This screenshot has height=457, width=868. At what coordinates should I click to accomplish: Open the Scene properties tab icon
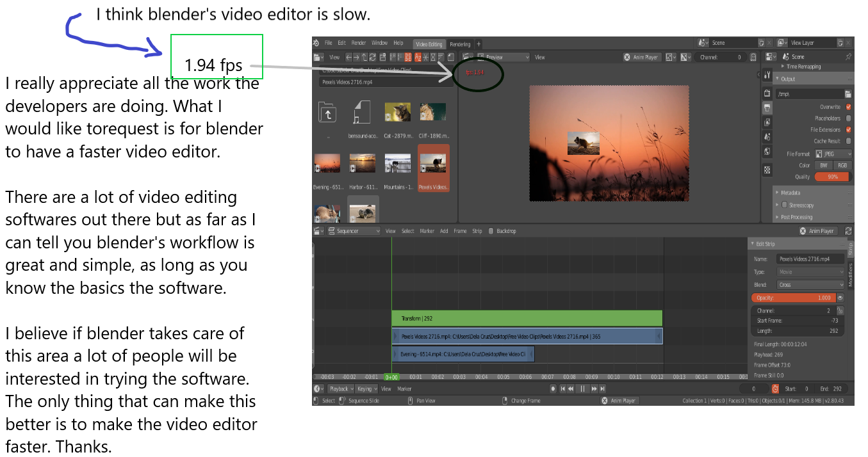tap(767, 137)
